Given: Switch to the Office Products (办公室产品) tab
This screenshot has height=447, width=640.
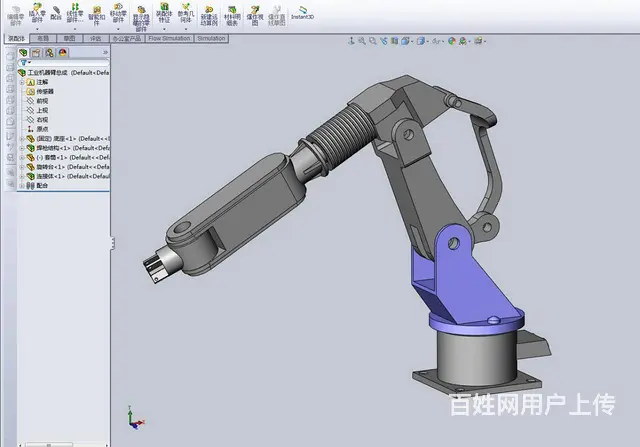Looking at the screenshot, I should click(127, 38).
